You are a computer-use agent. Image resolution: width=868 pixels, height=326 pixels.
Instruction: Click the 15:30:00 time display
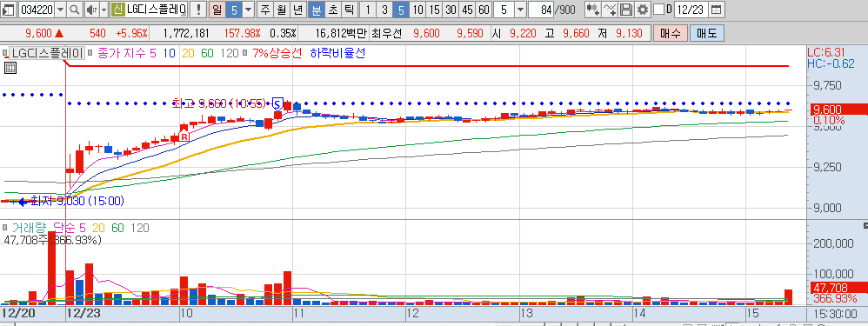(x=834, y=314)
